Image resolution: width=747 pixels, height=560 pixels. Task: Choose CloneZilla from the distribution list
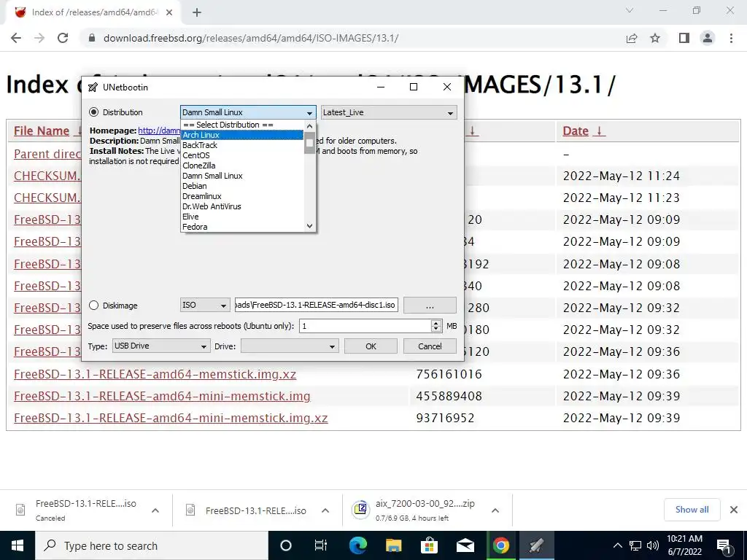tap(242, 166)
